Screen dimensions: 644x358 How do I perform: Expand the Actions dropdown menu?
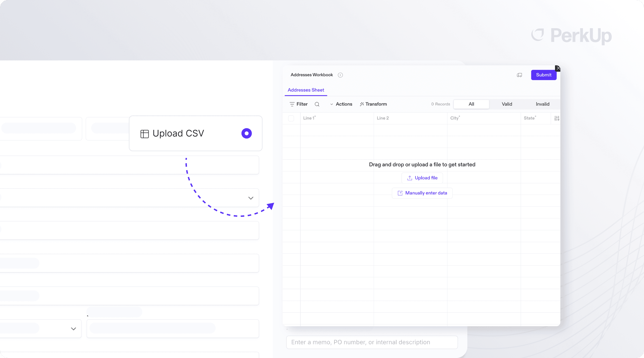[341, 104]
